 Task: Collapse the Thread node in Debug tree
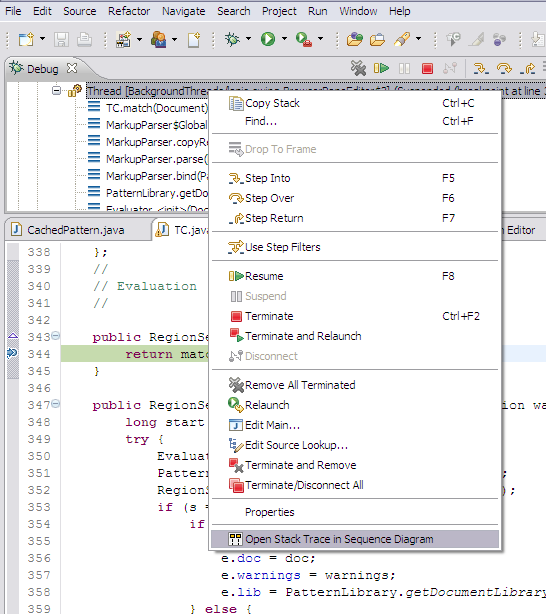[x=56, y=91]
